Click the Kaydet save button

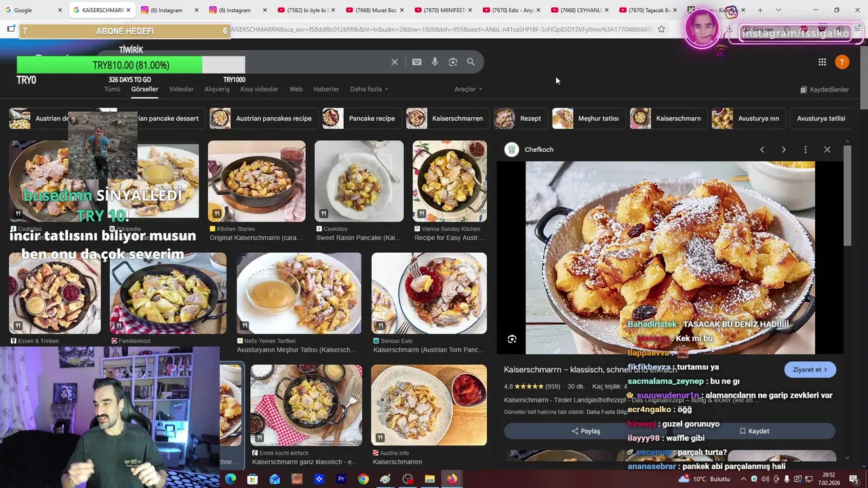point(754,431)
